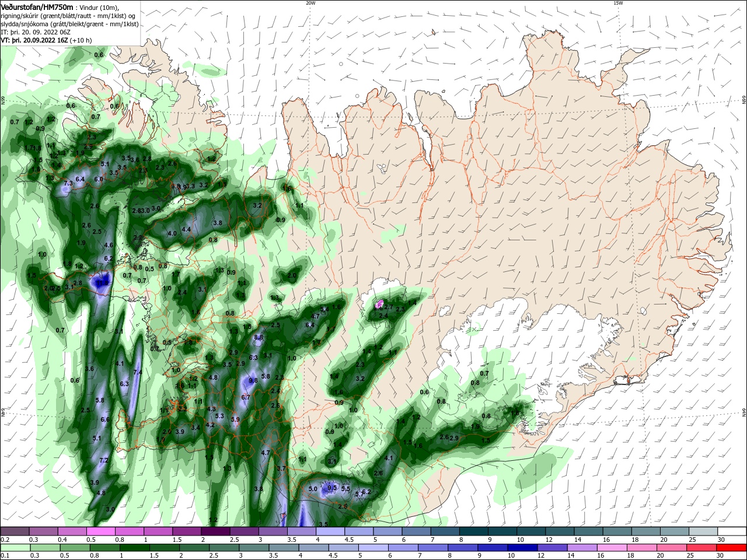Screen dimensions: 747x560
Task: Click the darkest plum swatch between 2 and 2.5 in the top legend row
Action: pos(215,531)
